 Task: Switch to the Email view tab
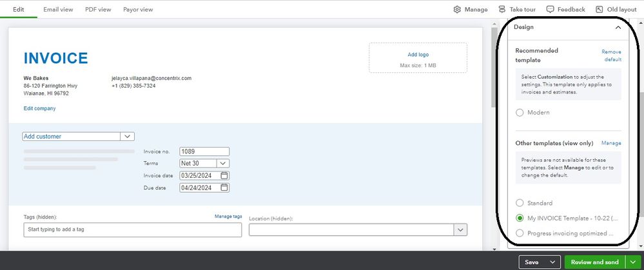pyautogui.click(x=58, y=10)
